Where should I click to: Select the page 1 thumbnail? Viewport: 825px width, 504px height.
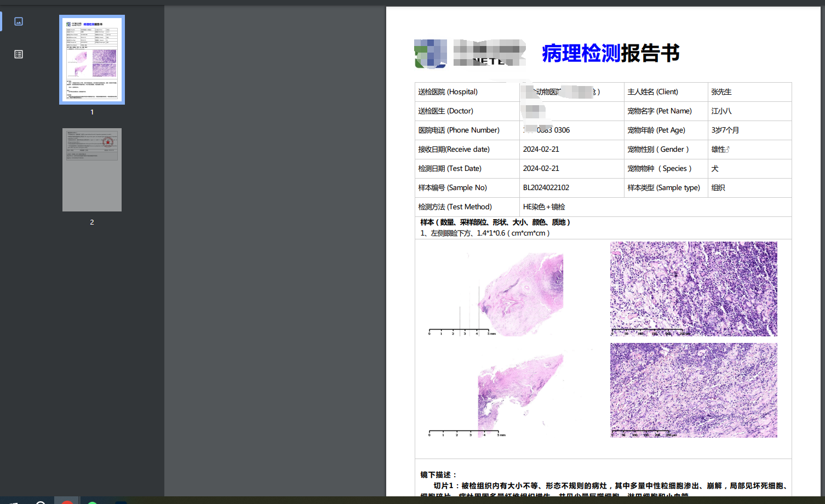(x=92, y=60)
